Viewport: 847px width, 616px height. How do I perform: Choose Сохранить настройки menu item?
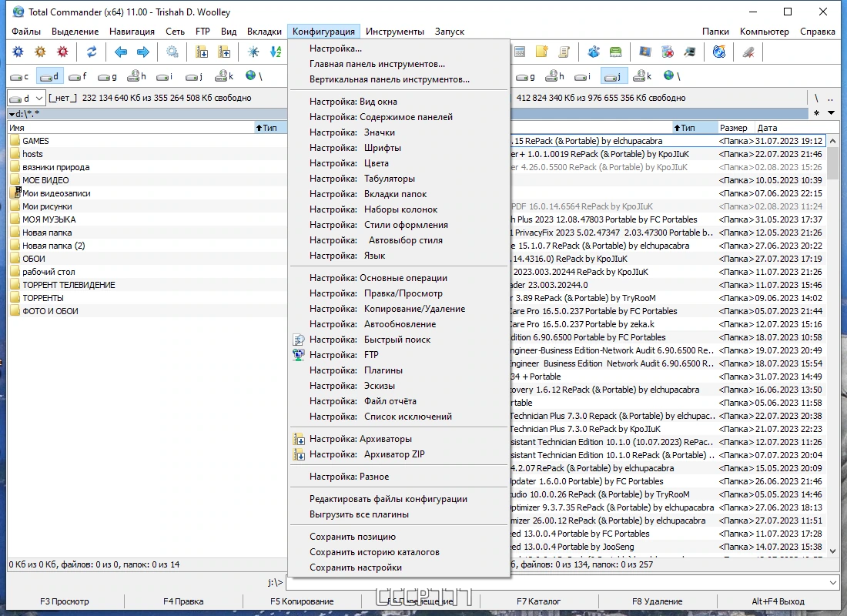point(399,567)
